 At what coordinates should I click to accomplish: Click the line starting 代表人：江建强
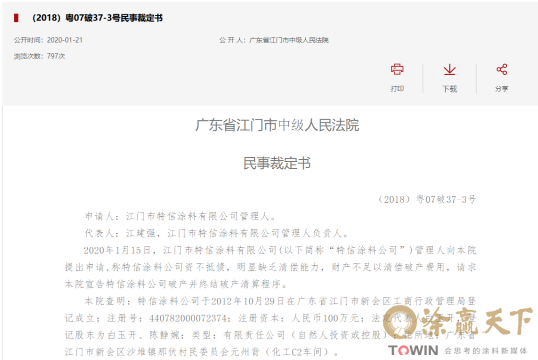point(217,233)
